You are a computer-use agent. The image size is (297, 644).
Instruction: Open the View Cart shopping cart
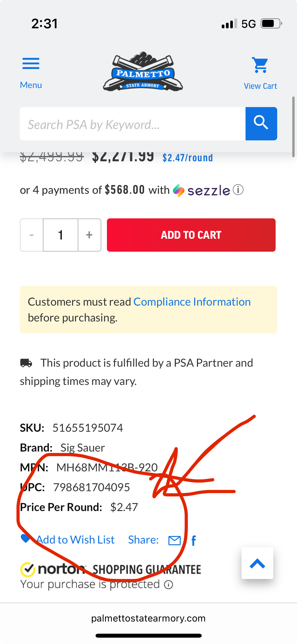click(x=260, y=65)
